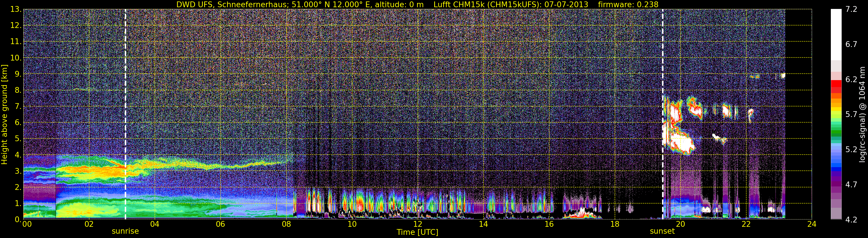Click the '7.' height axis tick label
This screenshot has width=868, height=238.
pyautogui.click(x=18, y=107)
